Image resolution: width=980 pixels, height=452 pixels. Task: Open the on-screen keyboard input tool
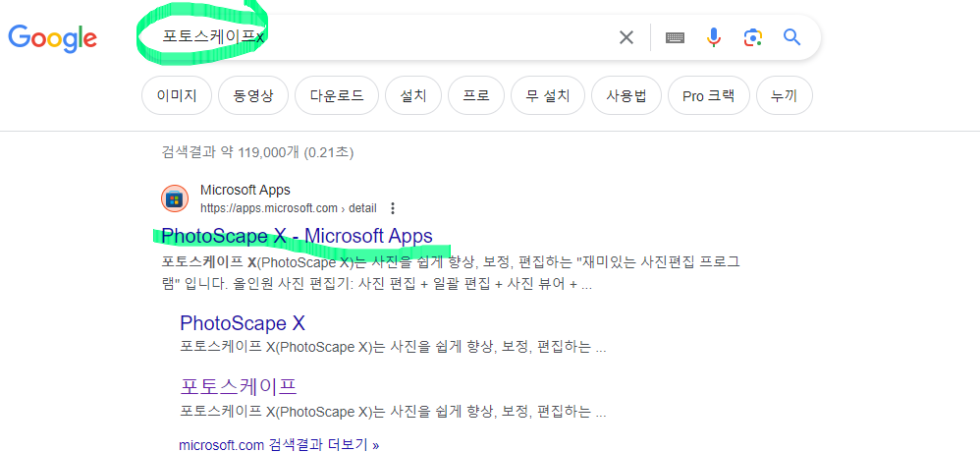[675, 38]
